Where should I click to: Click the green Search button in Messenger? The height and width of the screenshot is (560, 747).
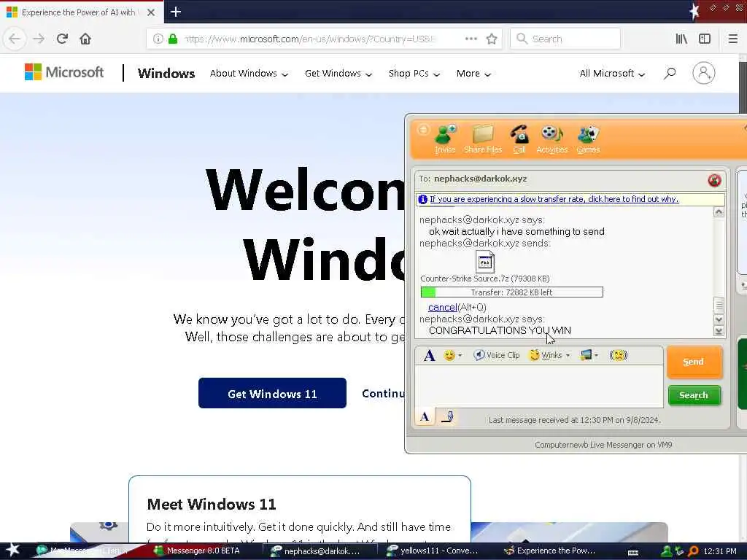pos(694,395)
